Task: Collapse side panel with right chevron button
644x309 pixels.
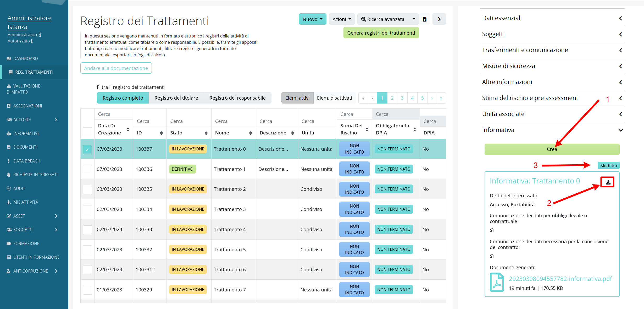Action: point(439,19)
